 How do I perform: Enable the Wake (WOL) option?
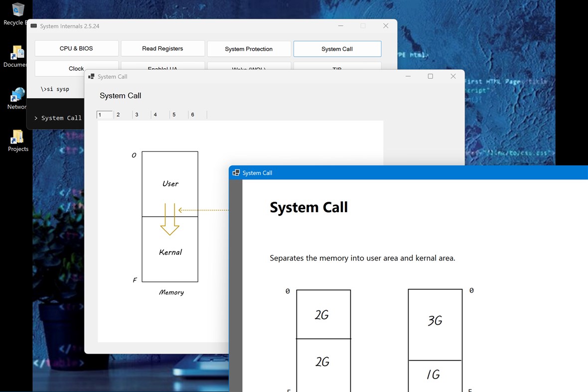pyautogui.click(x=249, y=68)
